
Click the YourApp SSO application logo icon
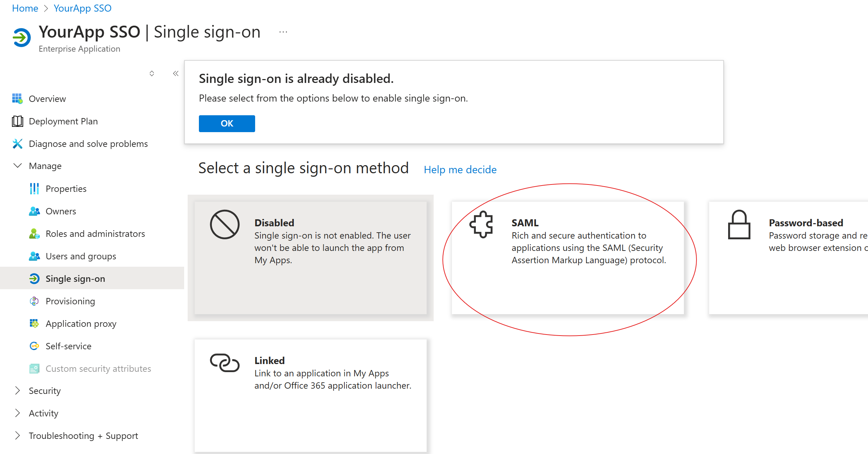pos(21,37)
